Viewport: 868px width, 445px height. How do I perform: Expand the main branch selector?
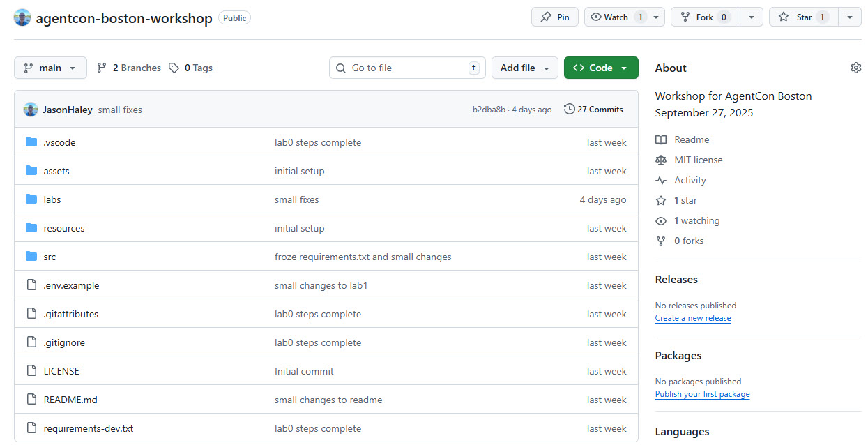tap(50, 67)
